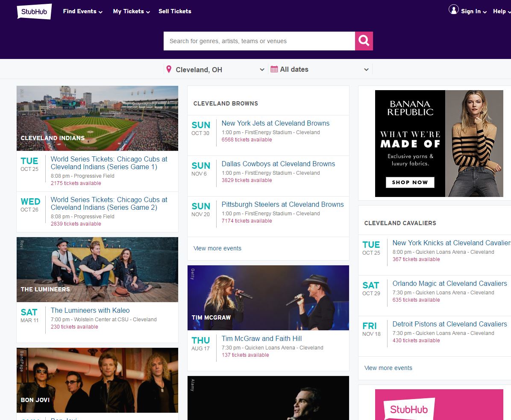Click Shop Now on Banana Republic ad
Viewport: 511px width, 420px height.
click(x=410, y=182)
